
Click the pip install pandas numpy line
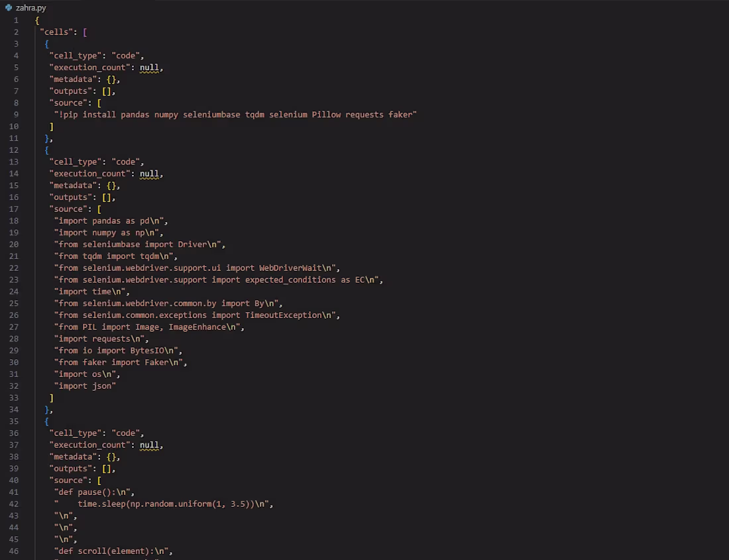[235, 115]
